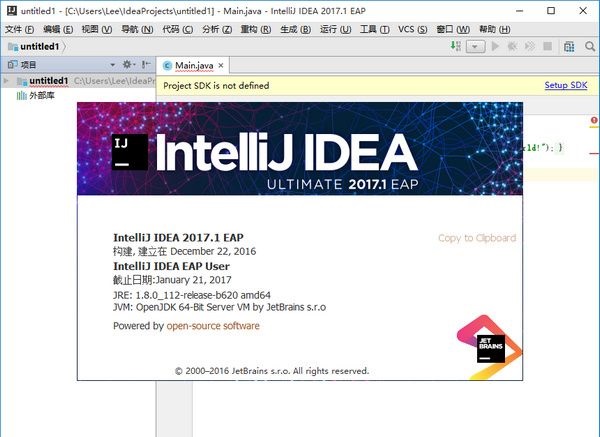600x437 pixels.
Task: Maximize the IntelliJ IDEA window
Action: click(x=551, y=11)
